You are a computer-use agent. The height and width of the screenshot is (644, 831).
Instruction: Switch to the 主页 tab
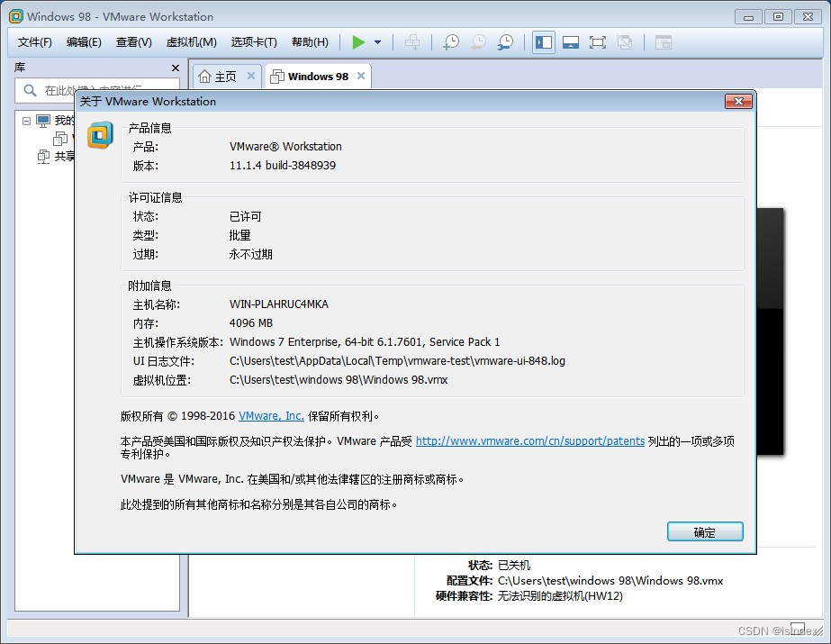tap(226, 77)
